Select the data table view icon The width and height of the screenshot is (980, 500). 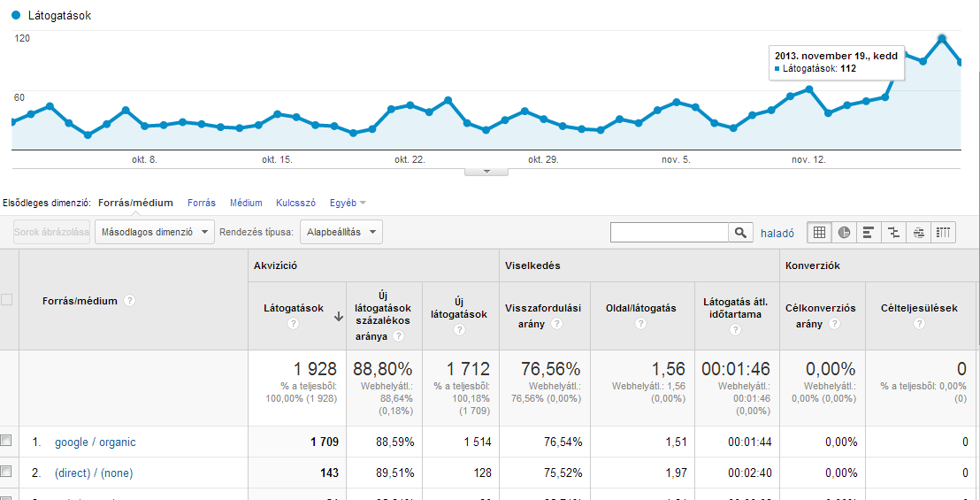pyautogui.click(x=819, y=233)
